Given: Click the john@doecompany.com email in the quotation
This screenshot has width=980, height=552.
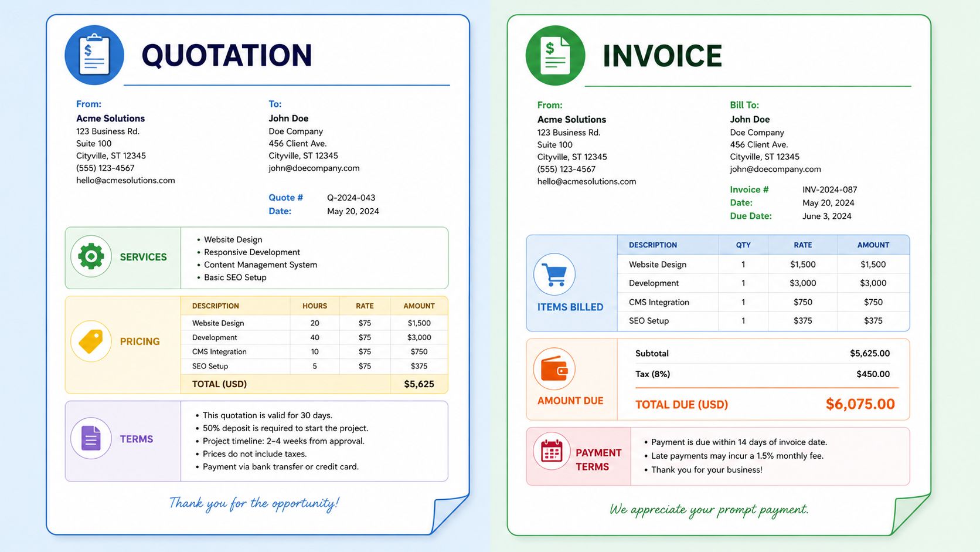Looking at the screenshot, I should click(314, 168).
